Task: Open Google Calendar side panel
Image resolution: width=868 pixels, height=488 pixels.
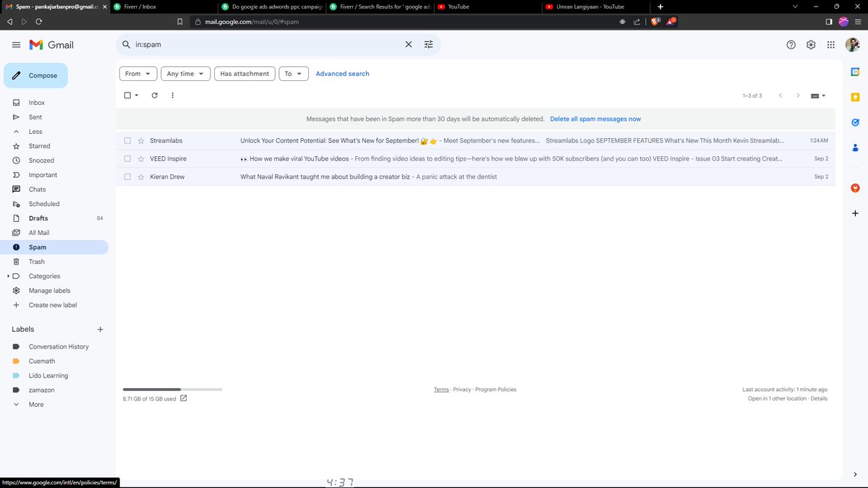Action: click(855, 72)
